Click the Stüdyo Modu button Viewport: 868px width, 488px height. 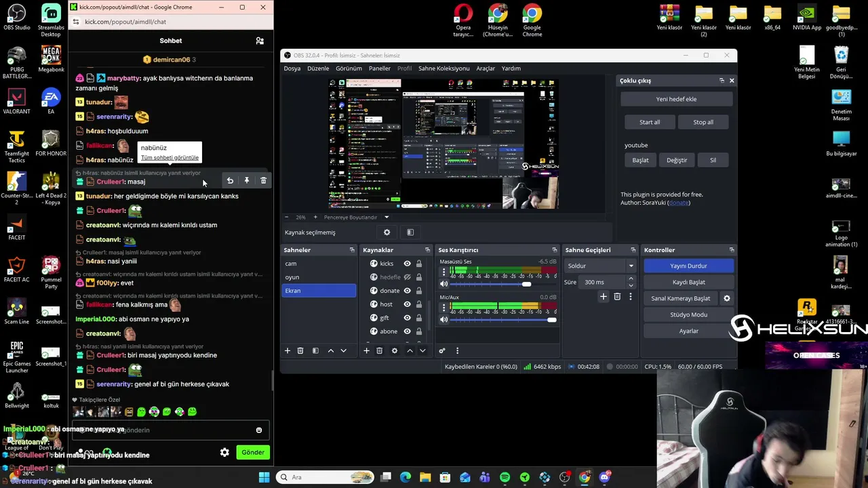click(x=688, y=314)
